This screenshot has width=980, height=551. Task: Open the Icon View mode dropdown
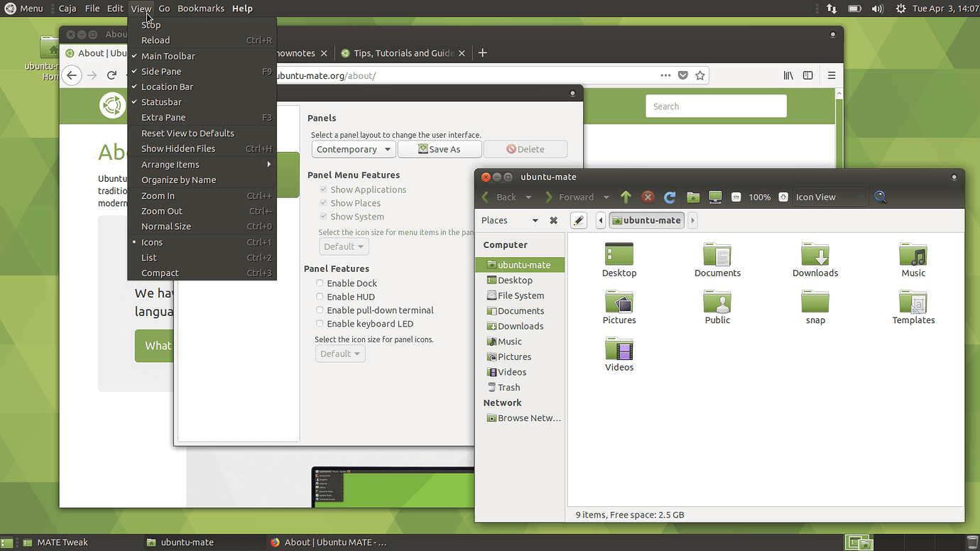pos(829,197)
